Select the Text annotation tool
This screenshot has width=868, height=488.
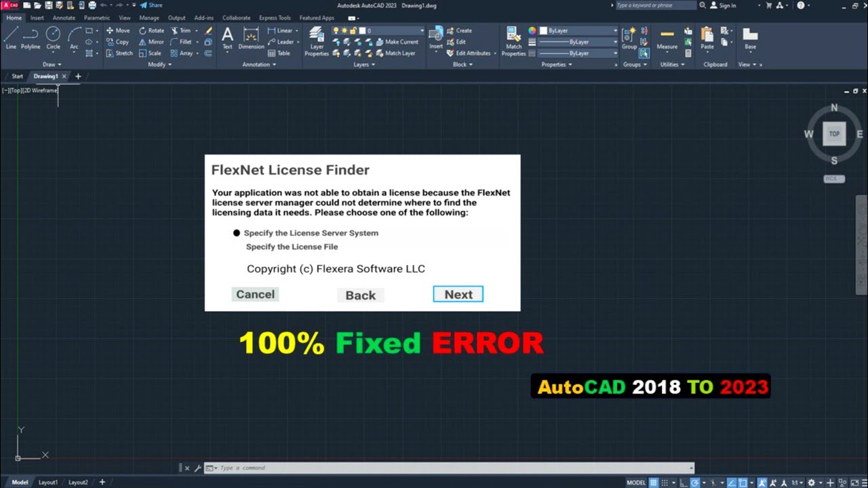227,38
